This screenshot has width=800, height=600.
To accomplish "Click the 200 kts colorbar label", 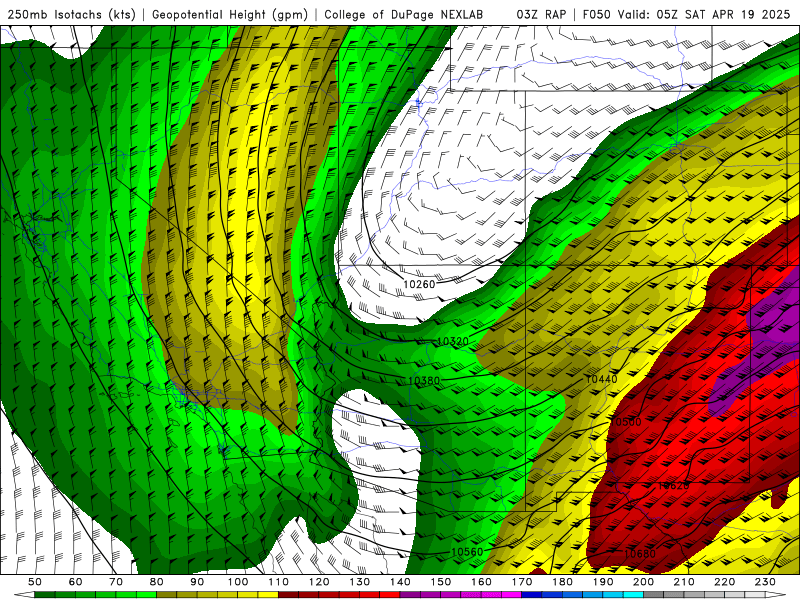I will [643, 582].
